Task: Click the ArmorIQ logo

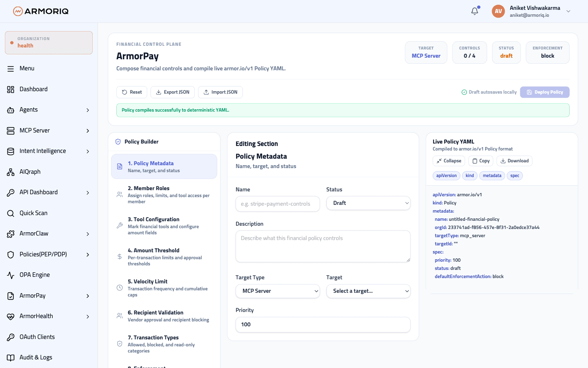Action: point(41,11)
